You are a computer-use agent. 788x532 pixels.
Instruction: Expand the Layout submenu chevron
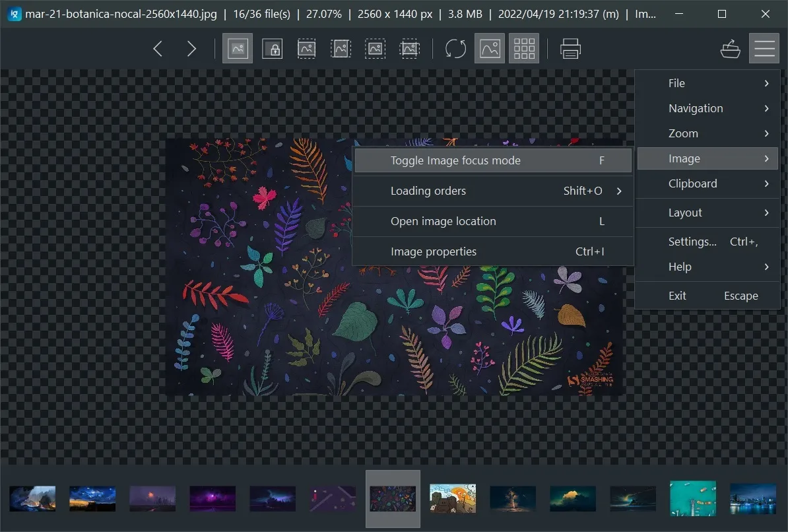(766, 213)
